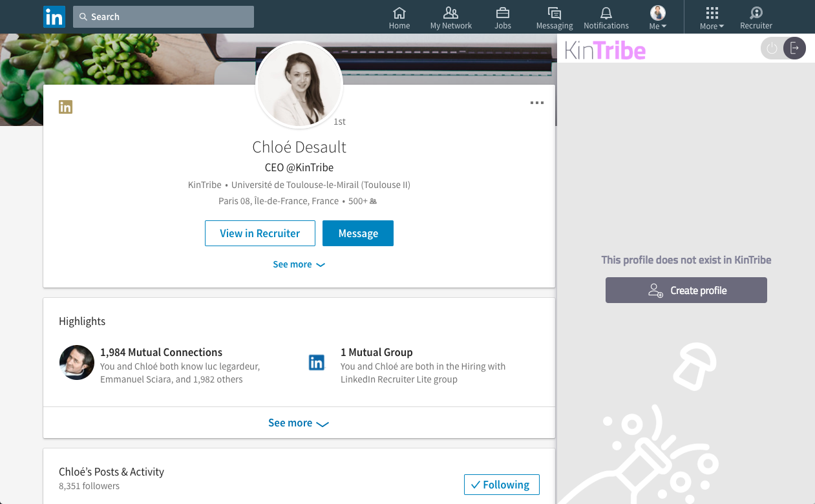Open Chloé Desault's profile photo
Screen dimensions: 815x504
coord(299,85)
